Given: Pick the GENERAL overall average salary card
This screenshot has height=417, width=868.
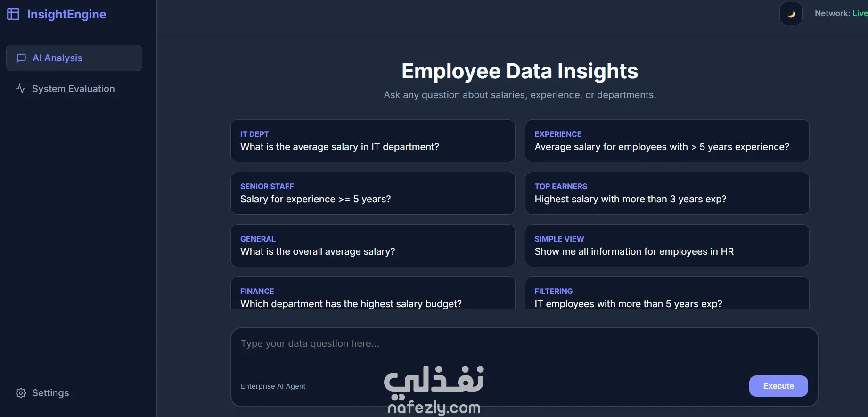Looking at the screenshot, I should click(x=372, y=245).
